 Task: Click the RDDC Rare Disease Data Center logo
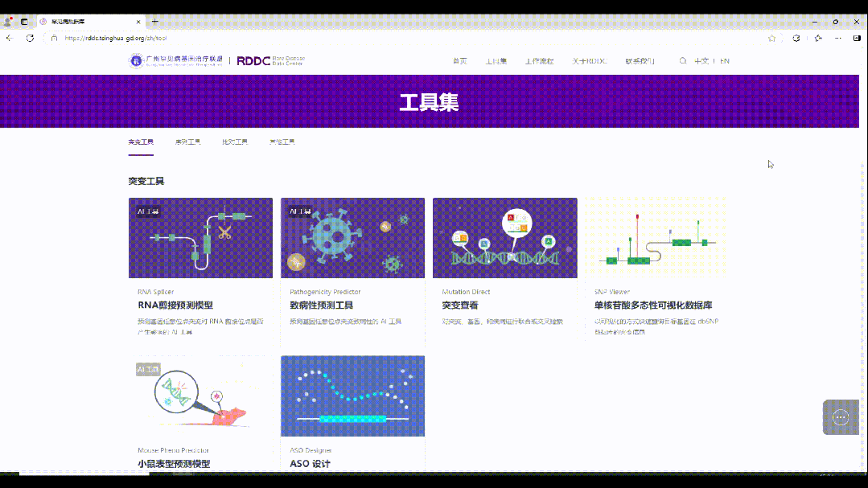(271, 61)
